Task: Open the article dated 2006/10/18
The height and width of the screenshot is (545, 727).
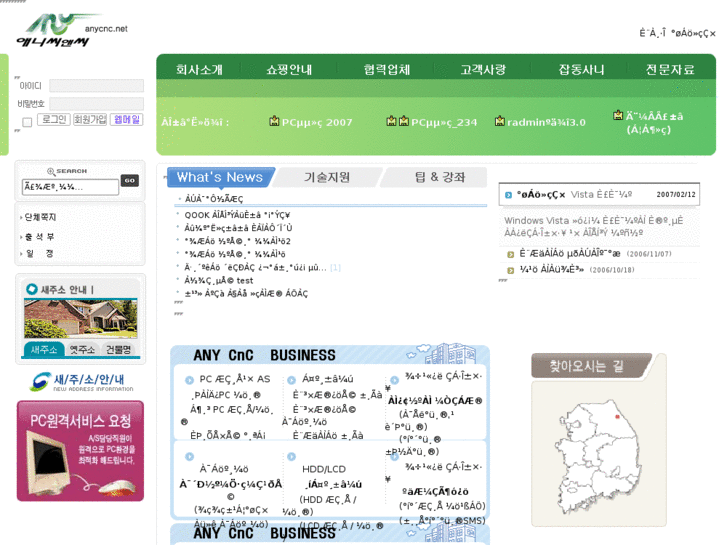Action: 551,269
